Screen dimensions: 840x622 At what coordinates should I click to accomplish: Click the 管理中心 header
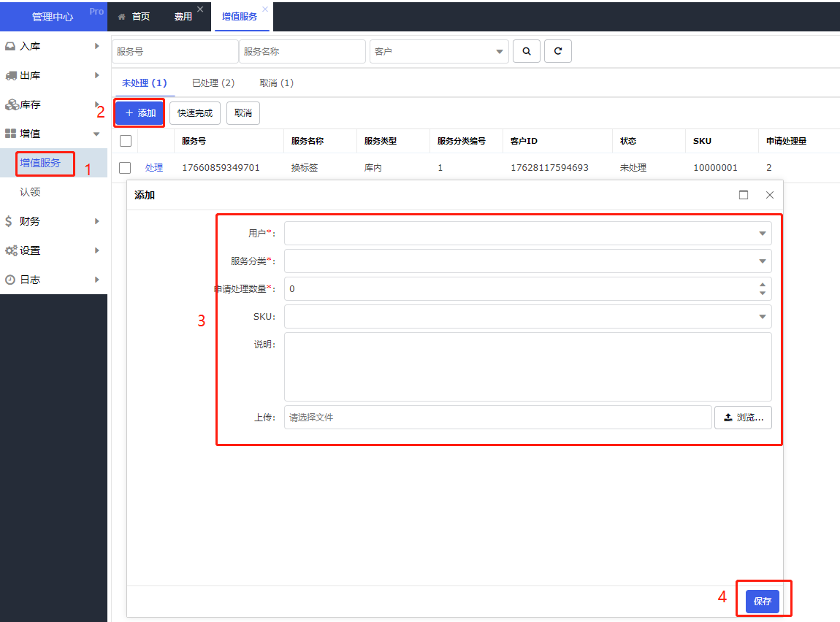(53, 17)
